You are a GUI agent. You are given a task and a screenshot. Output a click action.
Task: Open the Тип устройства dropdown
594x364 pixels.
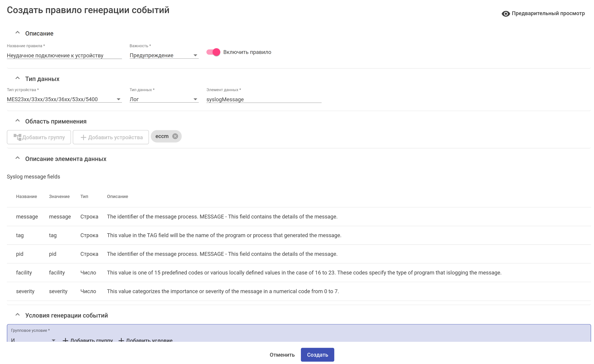tap(64, 99)
